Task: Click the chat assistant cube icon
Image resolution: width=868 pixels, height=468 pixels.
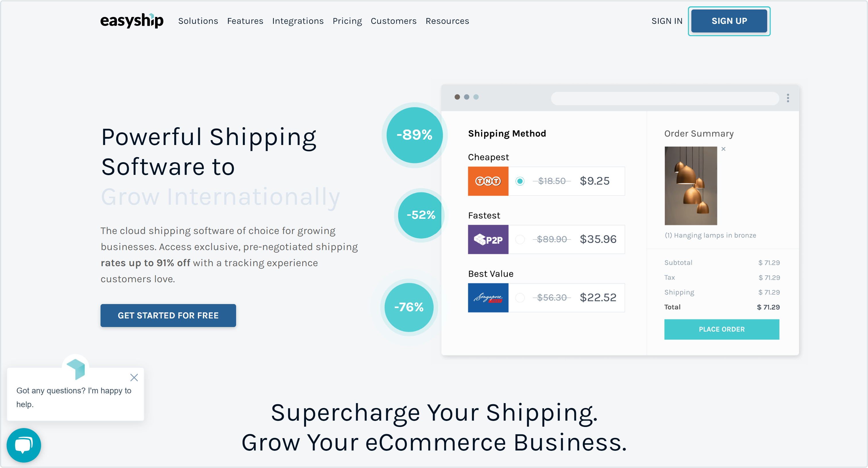Action: 76,369
